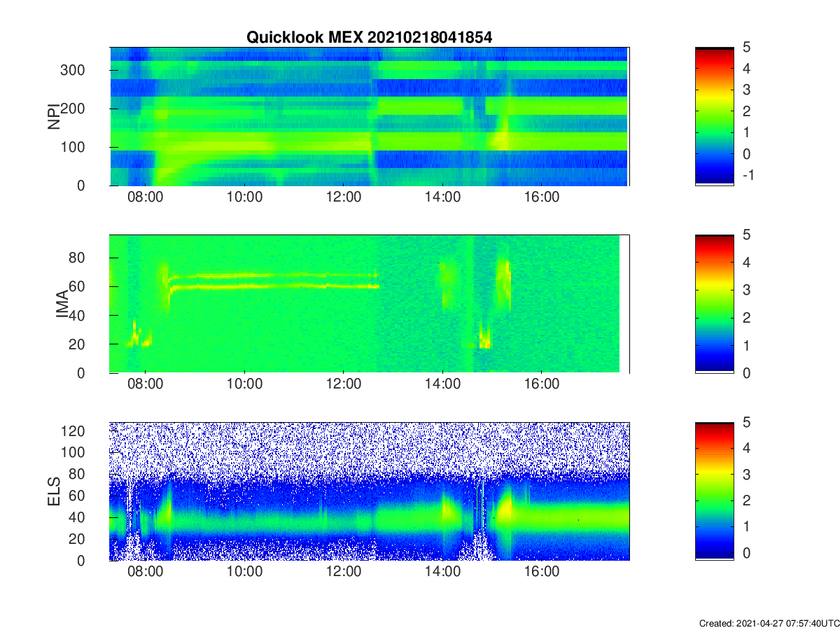The height and width of the screenshot is (630, 840).
Task: Click the "Created: 2021-04-27 07:57:40UTC" timestamp
Action: click(769, 623)
